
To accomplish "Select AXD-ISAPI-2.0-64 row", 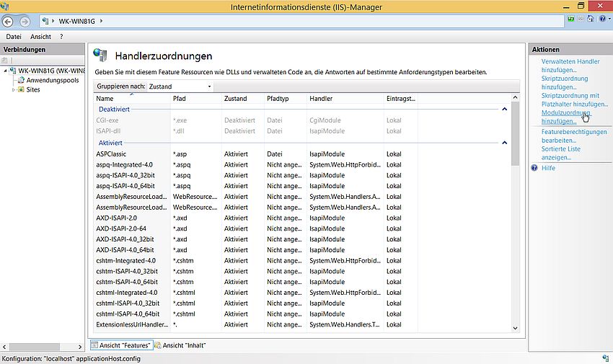I will coord(256,228).
